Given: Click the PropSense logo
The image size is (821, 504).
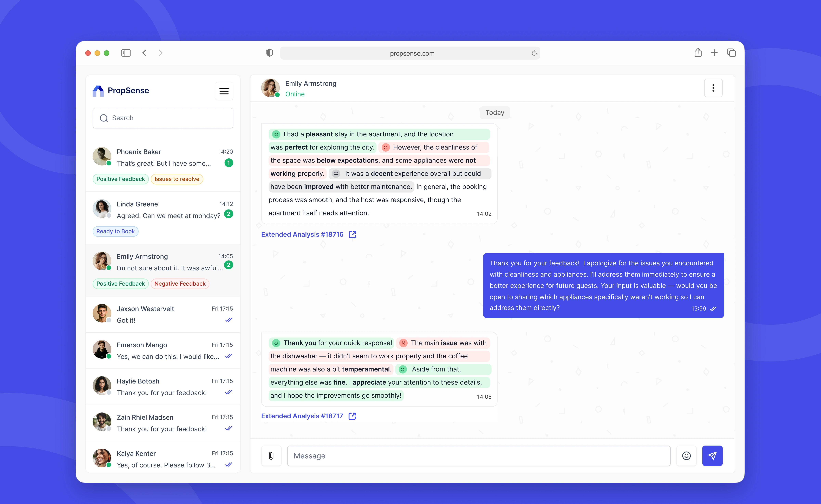Looking at the screenshot, I should [x=121, y=91].
